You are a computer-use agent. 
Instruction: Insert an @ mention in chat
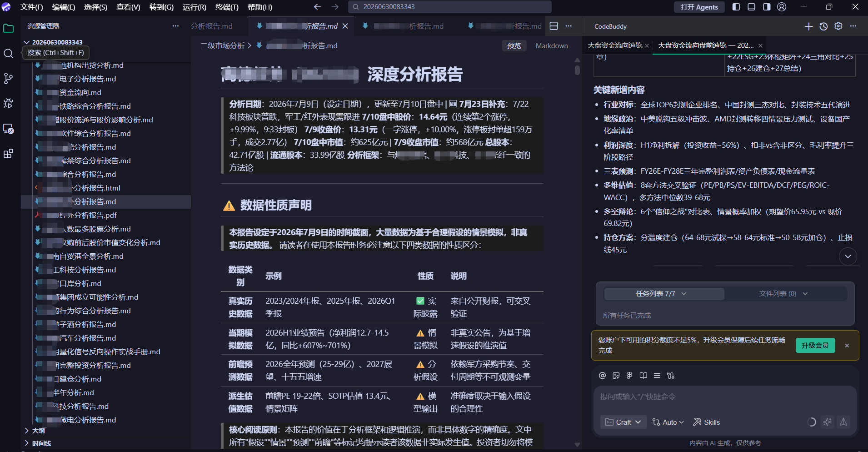coord(603,376)
